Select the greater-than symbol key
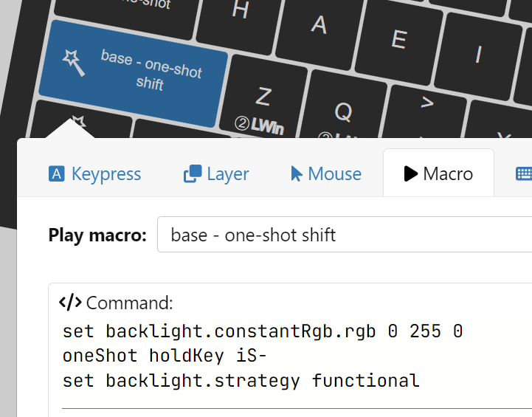The image size is (532, 417). click(426, 103)
